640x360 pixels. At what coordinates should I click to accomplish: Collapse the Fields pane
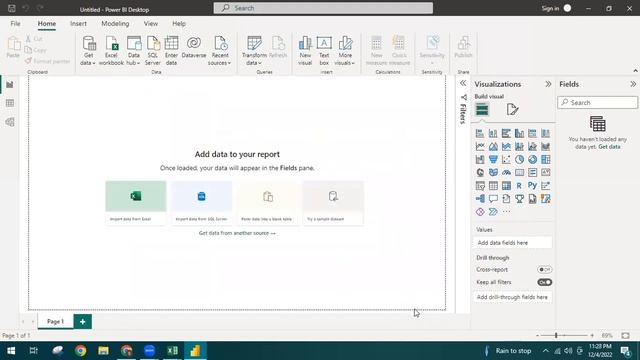(633, 84)
